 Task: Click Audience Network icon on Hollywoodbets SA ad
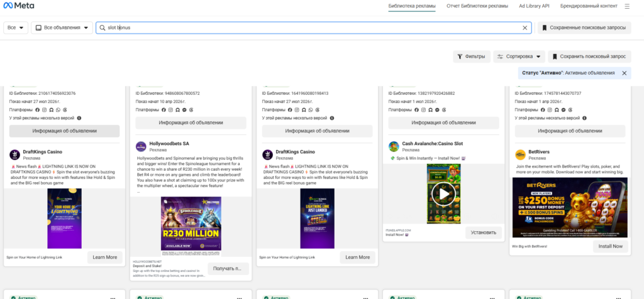pyautogui.click(x=177, y=110)
